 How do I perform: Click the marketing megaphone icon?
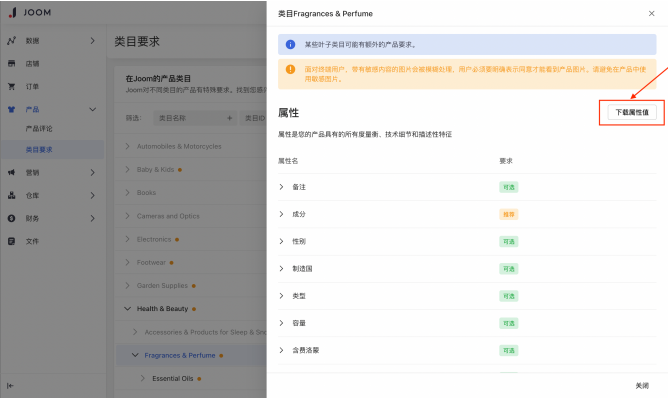click(x=12, y=172)
